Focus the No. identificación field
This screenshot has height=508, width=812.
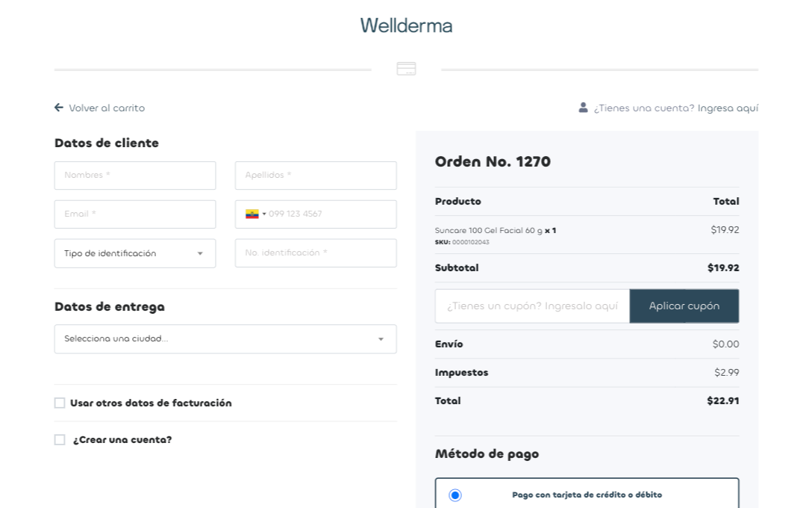316,253
